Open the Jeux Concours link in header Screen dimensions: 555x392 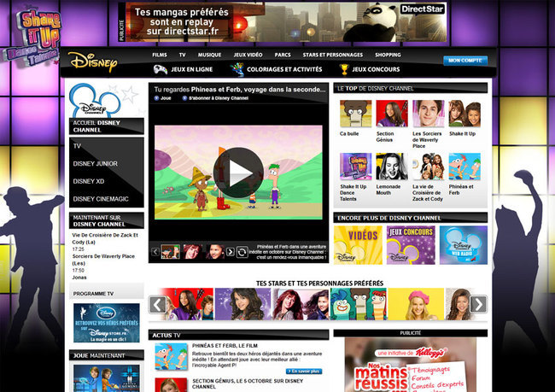tap(376, 69)
